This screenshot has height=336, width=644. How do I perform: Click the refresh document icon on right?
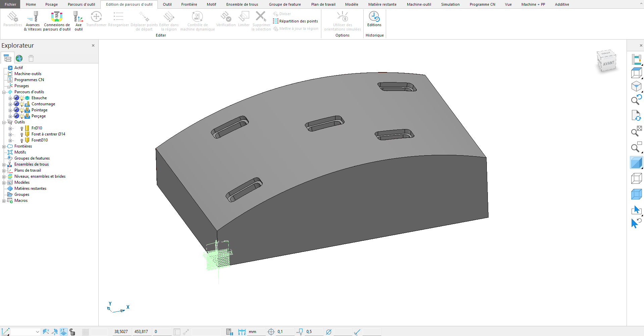tap(636, 115)
